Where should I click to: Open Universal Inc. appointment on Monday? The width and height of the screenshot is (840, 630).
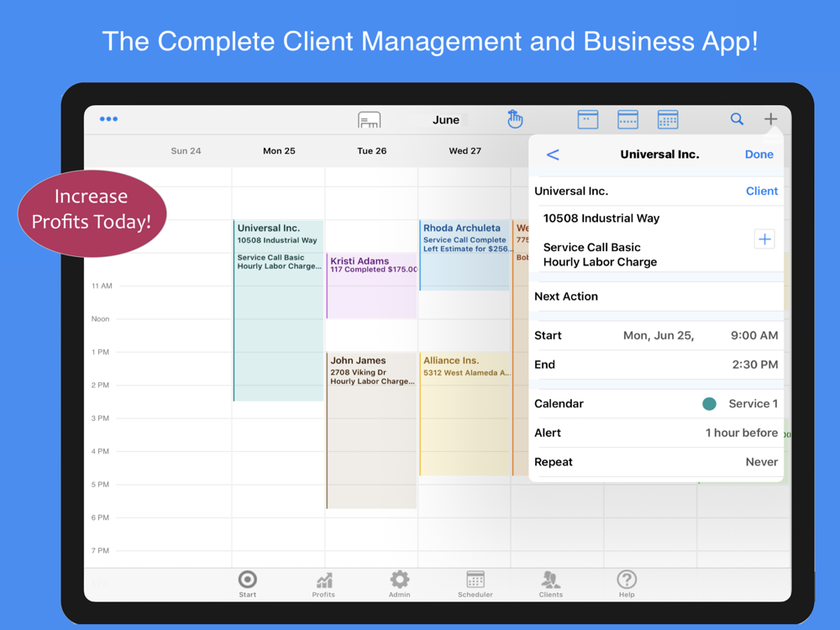point(279,310)
